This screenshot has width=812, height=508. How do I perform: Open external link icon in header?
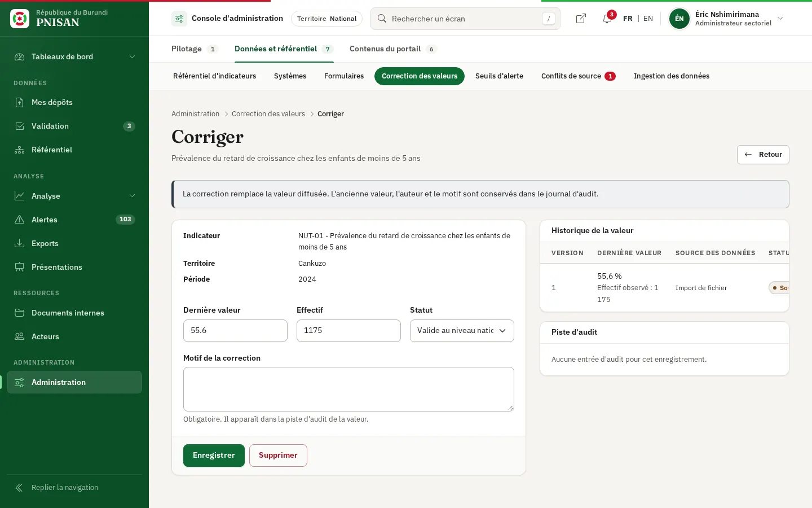pyautogui.click(x=581, y=19)
